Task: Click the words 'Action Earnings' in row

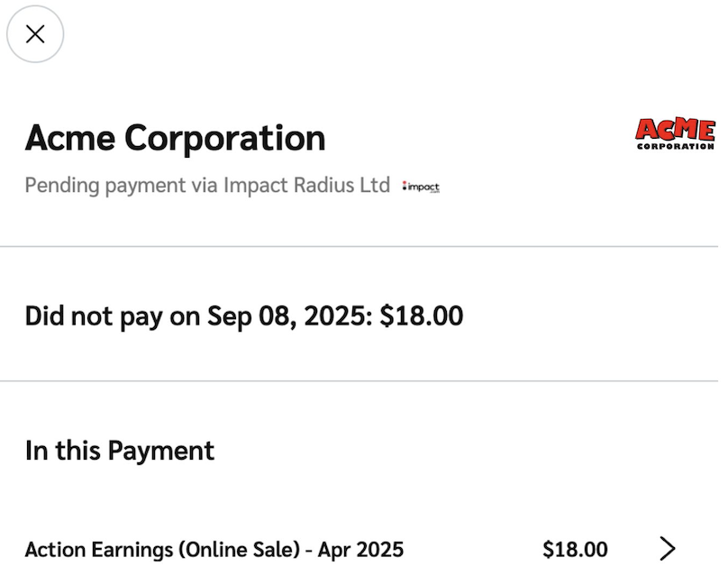Action: [x=99, y=549]
